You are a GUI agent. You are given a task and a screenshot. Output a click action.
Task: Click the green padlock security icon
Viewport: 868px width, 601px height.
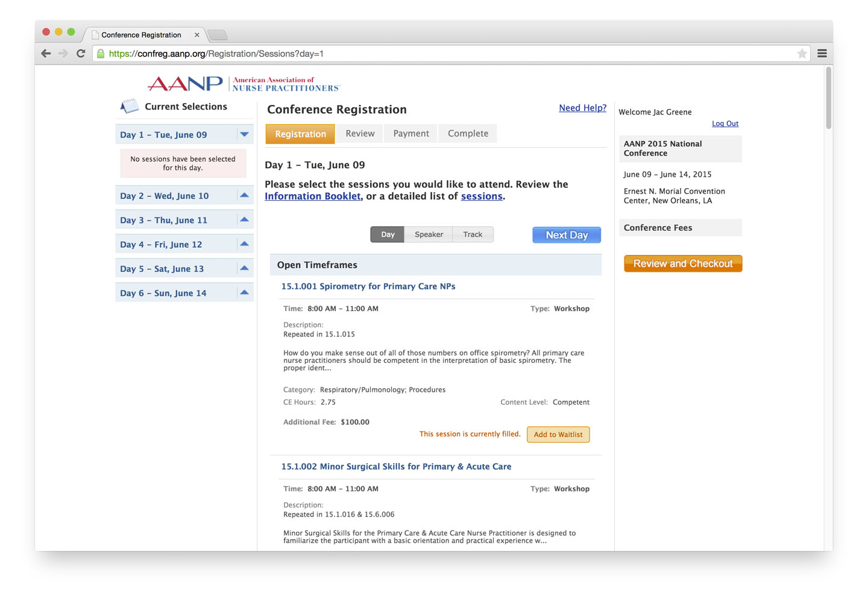(101, 54)
